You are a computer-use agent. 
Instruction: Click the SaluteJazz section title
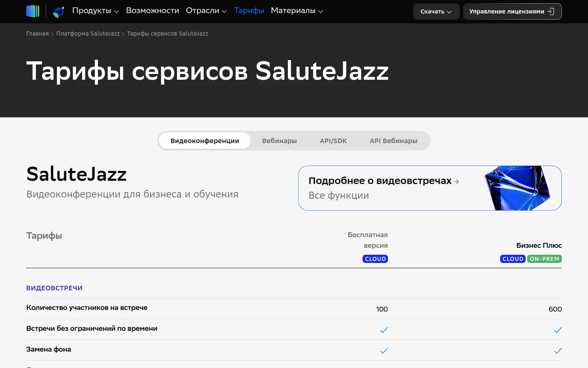pyautogui.click(x=76, y=174)
